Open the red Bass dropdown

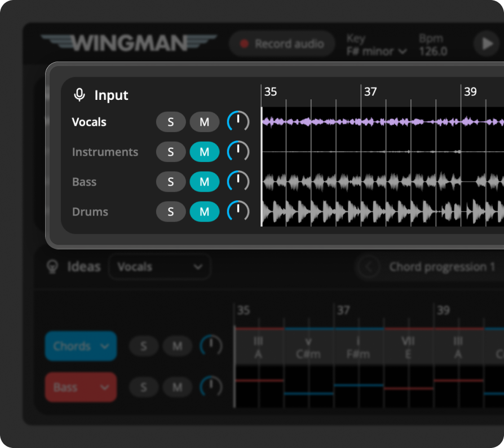point(81,387)
